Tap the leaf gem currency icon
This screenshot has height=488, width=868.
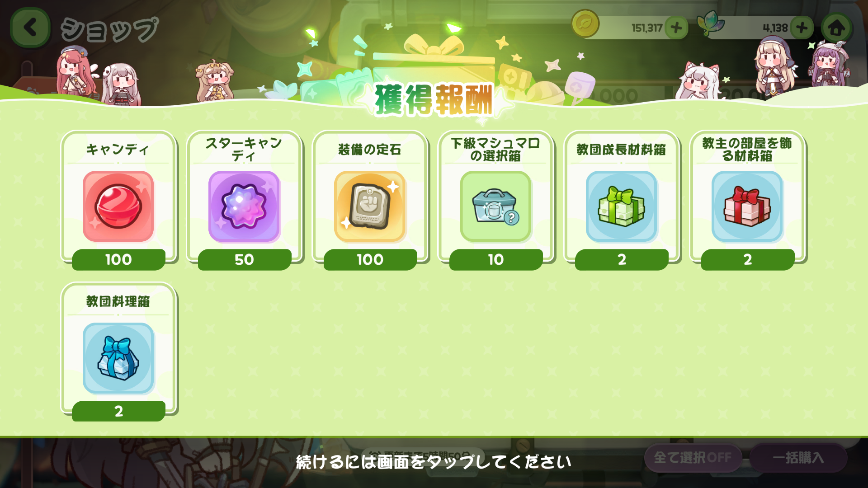click(711, 23)
